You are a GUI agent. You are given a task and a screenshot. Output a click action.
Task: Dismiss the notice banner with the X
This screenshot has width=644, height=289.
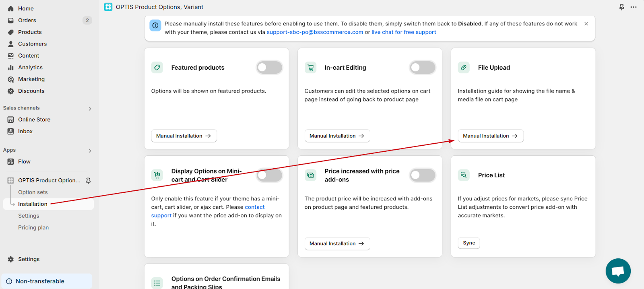(586, 24)
